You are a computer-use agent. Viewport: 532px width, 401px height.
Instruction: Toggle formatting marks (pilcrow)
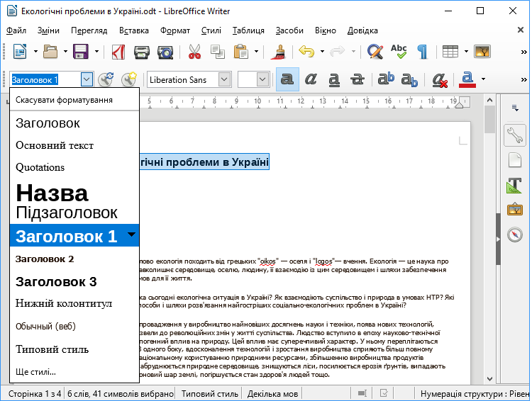pos(422,52)
